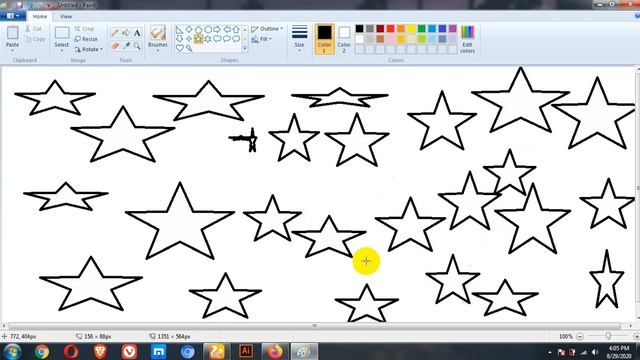Image resolution: width=640 pixels, height=360 pixels.
Task: Select the Fill with color bucket tool
Action: pyautogui.click(x=126, y=33)
